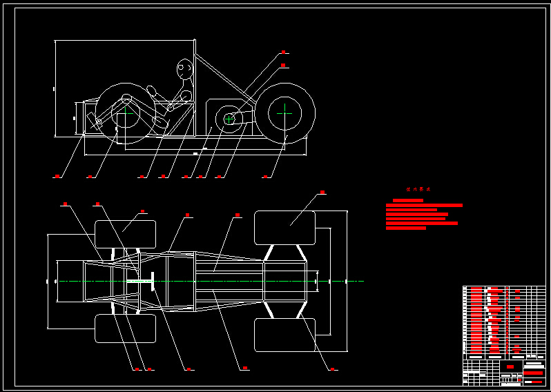
Task: Select the driver's head in the side view
Action: tap(185, 69)
